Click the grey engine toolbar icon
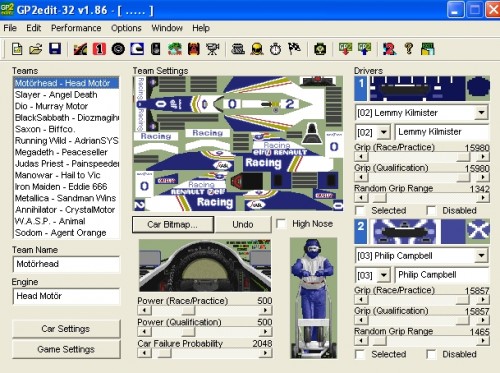Image resolution: width=500 pixels, height=373 pixels. point(238,49)
